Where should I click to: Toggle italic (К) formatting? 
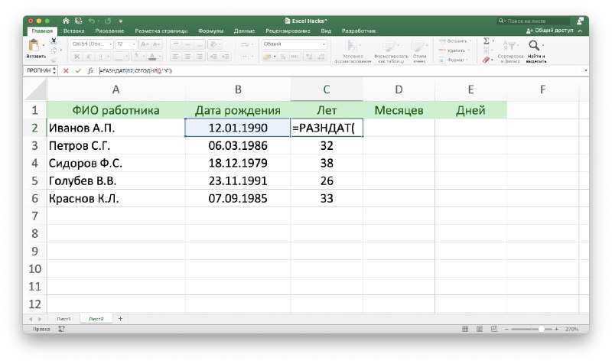[x=89, y=57]
